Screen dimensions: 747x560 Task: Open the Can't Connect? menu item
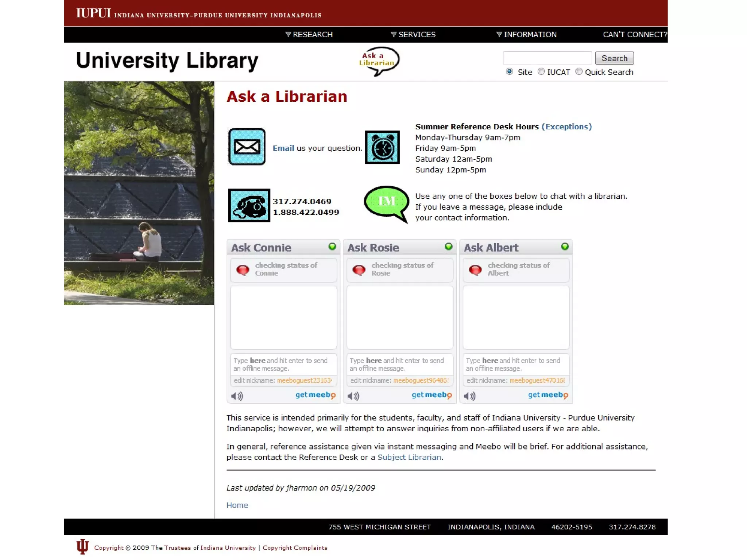(634, 34)
